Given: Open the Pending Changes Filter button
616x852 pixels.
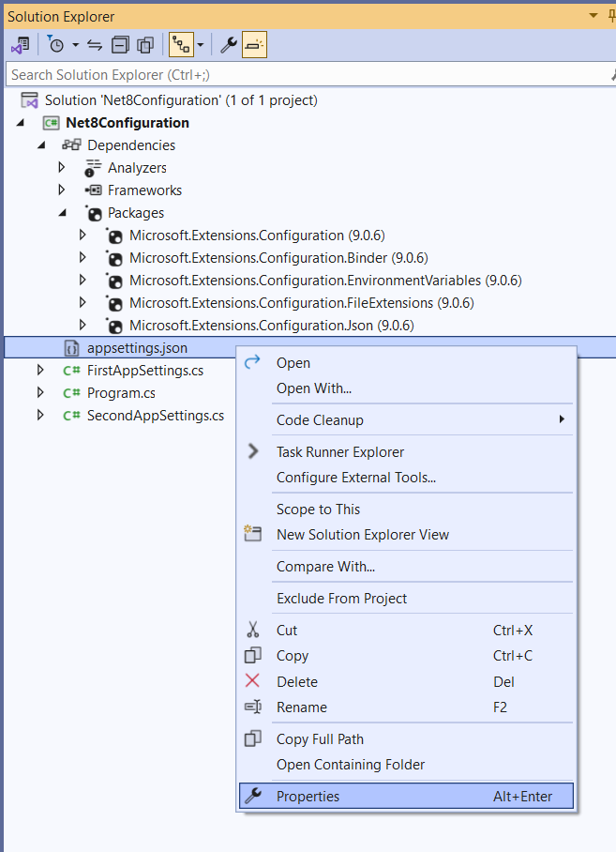Looking at the screenshot, I should pyautogui.click(x=55, y=45).
